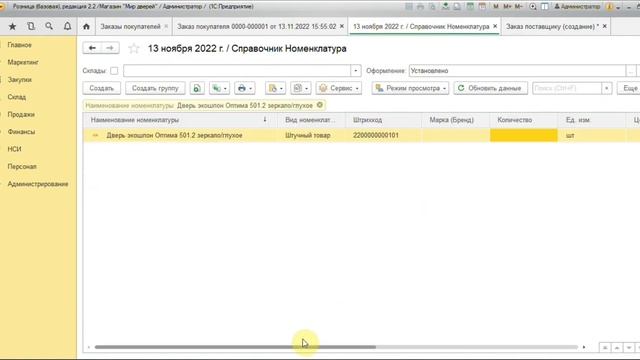This screenshot has height=360, width=640.
Task: Close the Заказ покупателя 0000-000001 tab
Action: click(342, 27)
